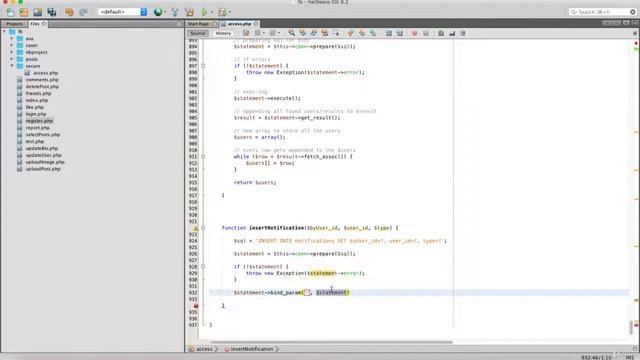640x360 pixels.
Task: Select deletePost.php in the file tree
Action: [42, 87]
